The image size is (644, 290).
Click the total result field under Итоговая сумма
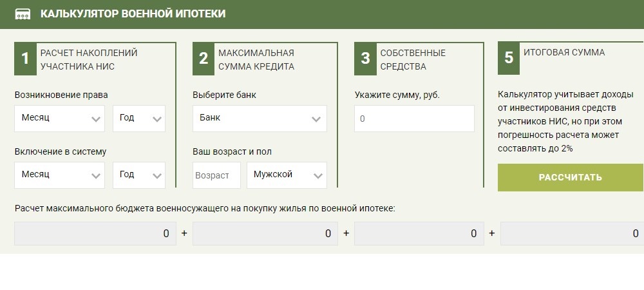click(x=572, y=234)
